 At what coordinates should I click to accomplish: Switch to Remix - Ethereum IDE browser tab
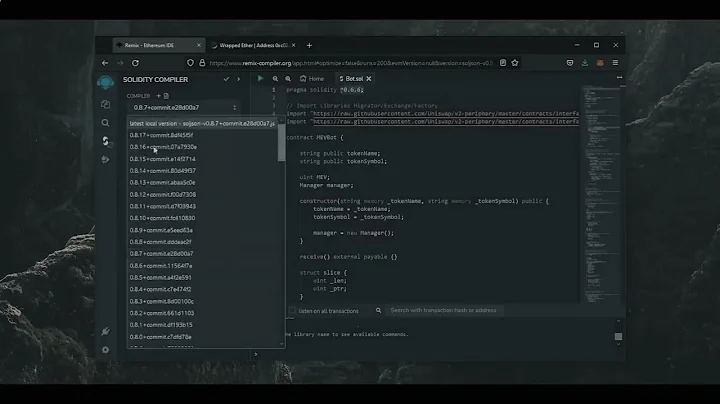[x=158, y=45]
